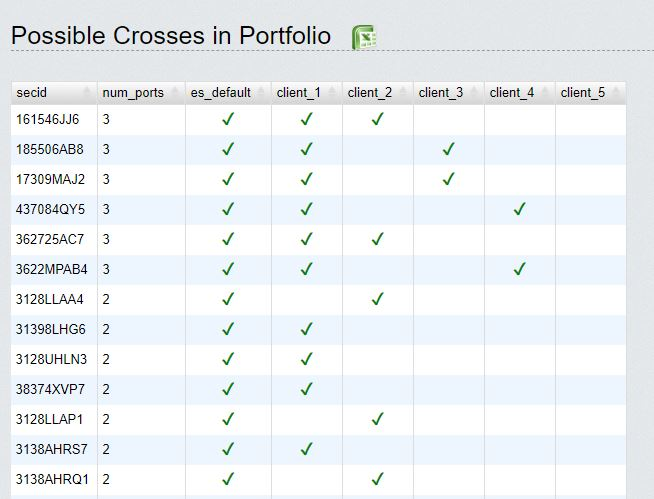Click num_ports value for 31398LHG6
The image size is (654, 499).
point(106,329)
